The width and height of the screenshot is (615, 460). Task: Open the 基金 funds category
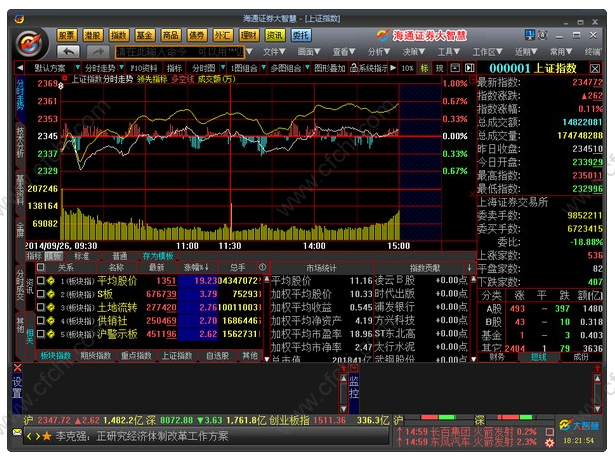[144, 36]
